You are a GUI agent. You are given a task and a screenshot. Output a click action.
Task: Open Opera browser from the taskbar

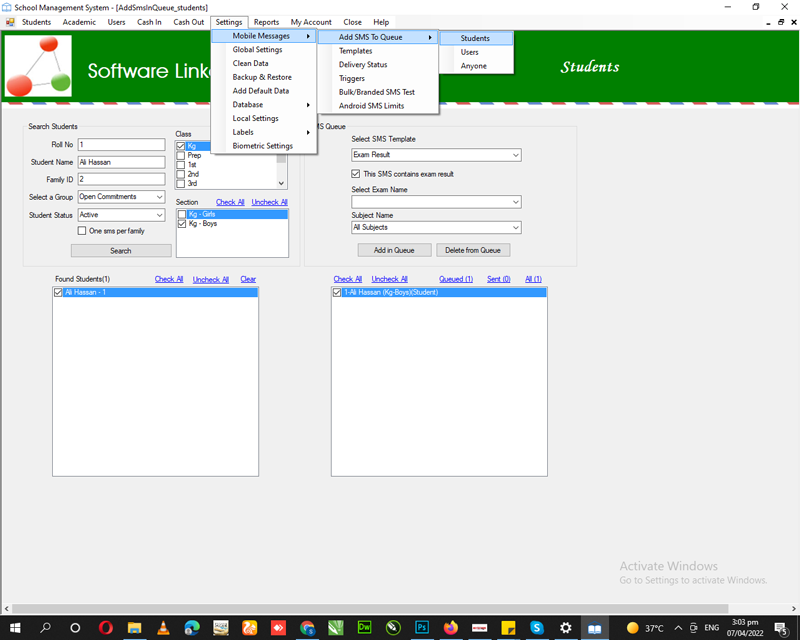click(x=105, y=628)
